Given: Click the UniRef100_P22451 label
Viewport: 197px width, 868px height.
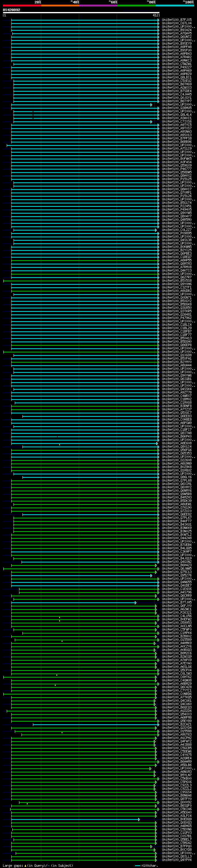Looking at the screenshot, I should (177, 206).
